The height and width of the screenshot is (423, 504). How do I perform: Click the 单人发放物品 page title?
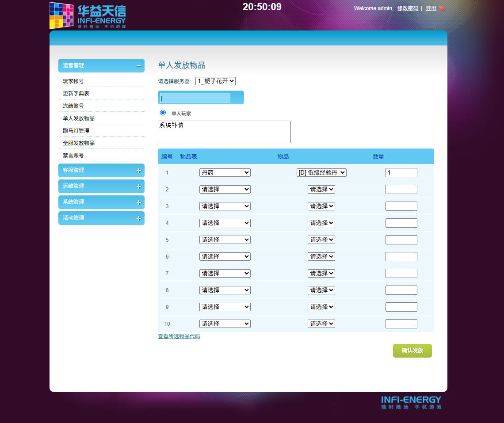click(x=182, y=65)
